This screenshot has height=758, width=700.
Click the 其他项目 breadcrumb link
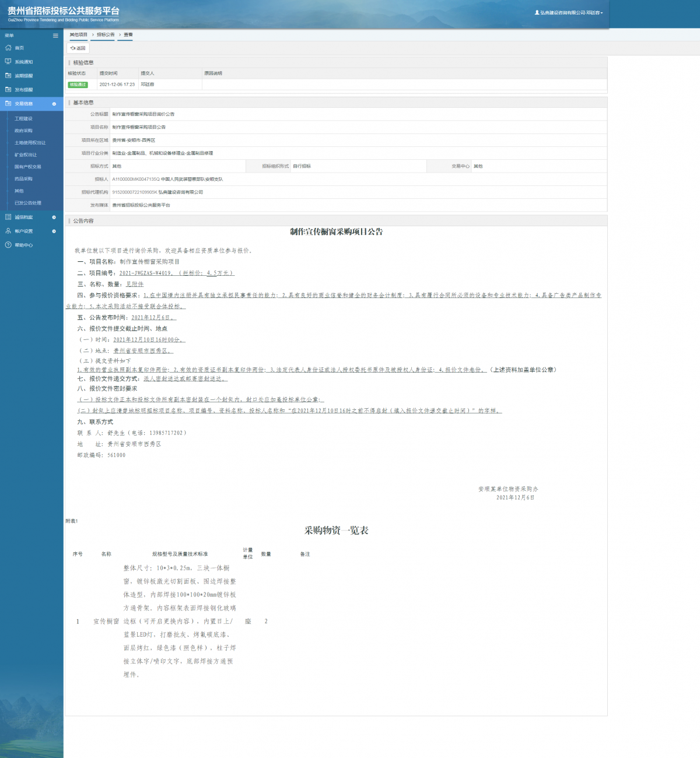79,35
